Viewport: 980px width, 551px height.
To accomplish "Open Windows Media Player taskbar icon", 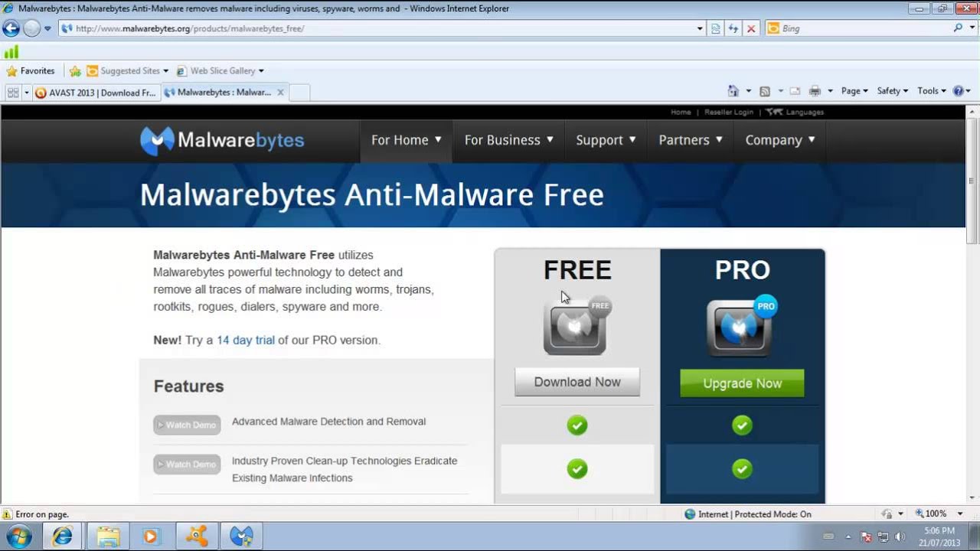I will coord(151,536).
